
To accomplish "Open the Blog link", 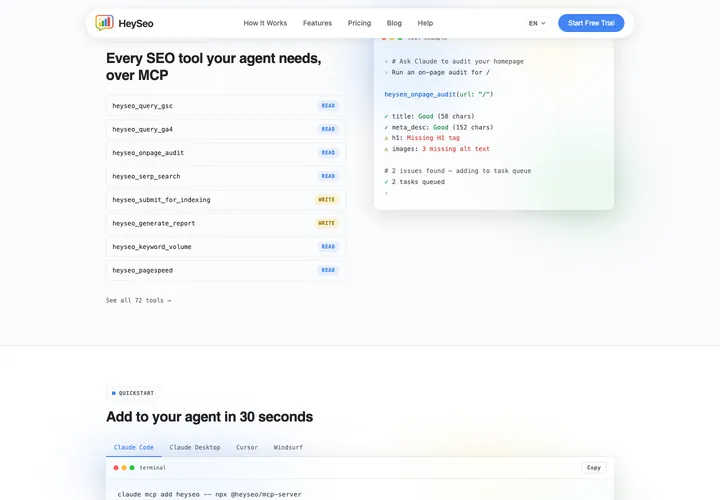I will coord(394,23).
